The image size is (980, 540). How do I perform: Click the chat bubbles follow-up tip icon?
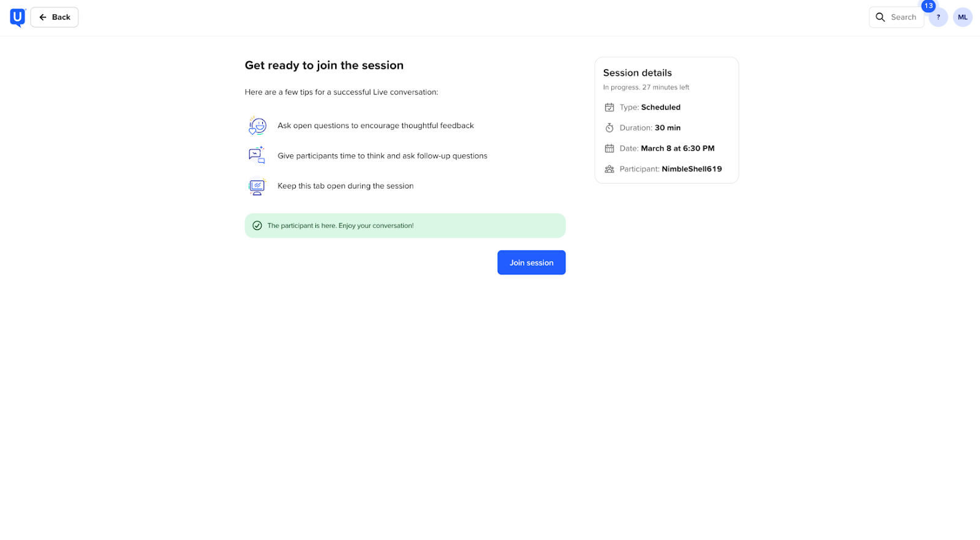coord(257,156)
